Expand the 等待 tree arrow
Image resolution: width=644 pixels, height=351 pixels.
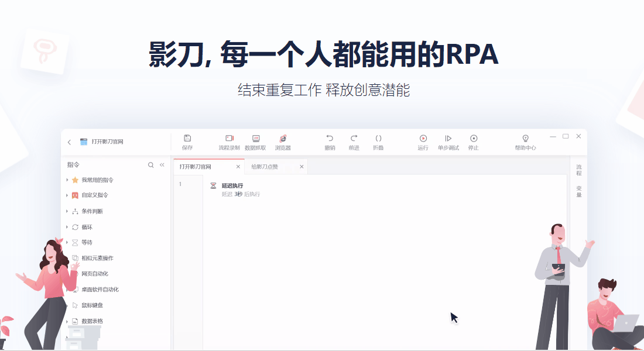point(67,242)
